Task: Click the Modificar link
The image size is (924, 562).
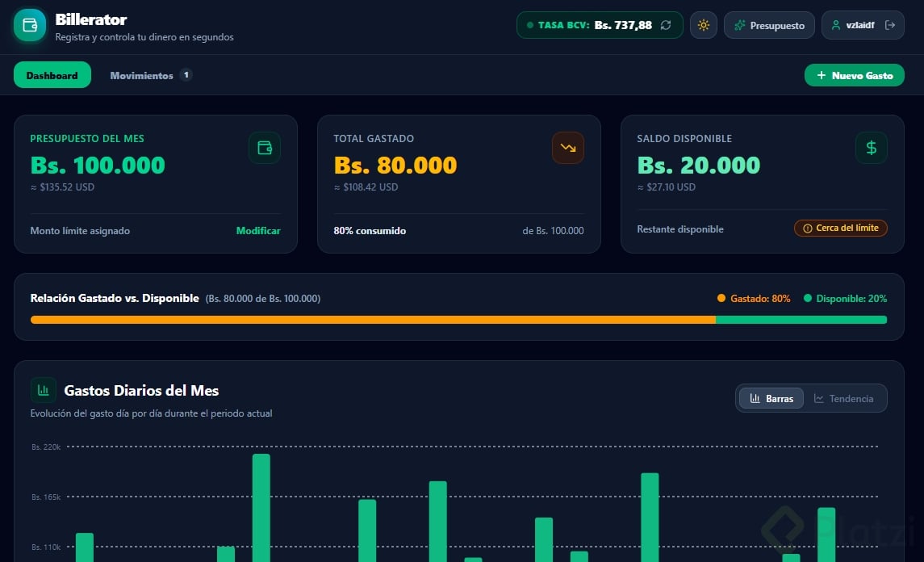Action: coord(258,231)
